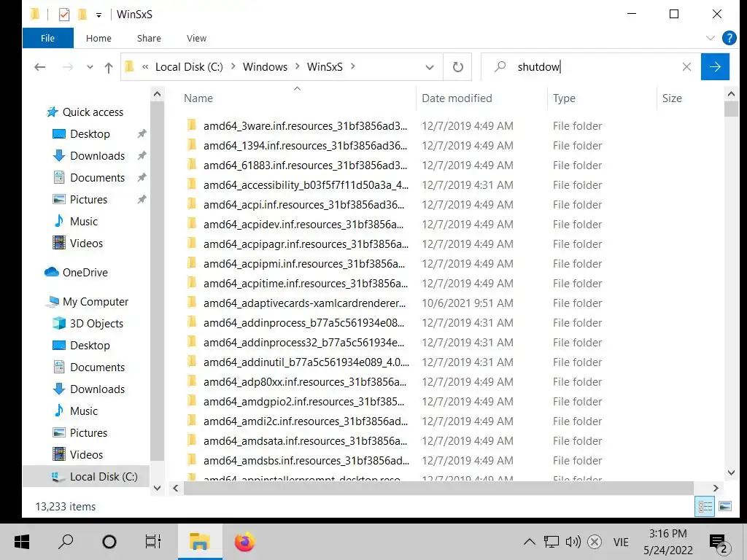Start the search with the arrow button
The image size is (747, 560).
point(715,66)
